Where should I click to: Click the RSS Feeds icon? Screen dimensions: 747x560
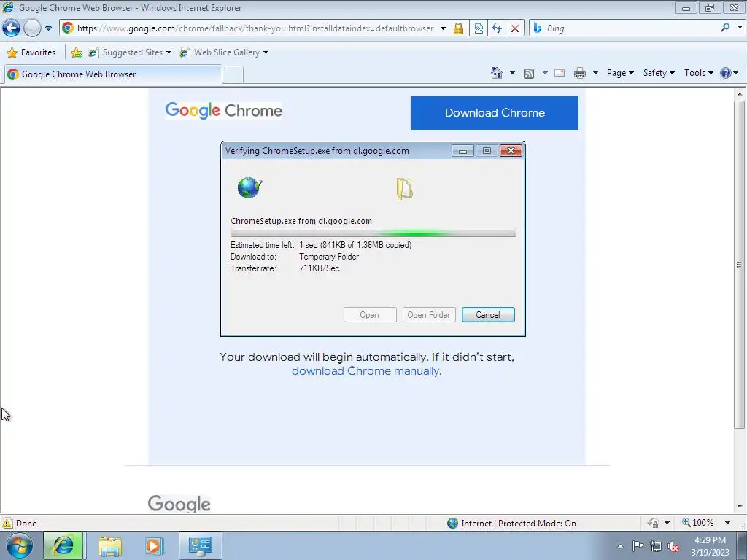(x=529, y=73)
